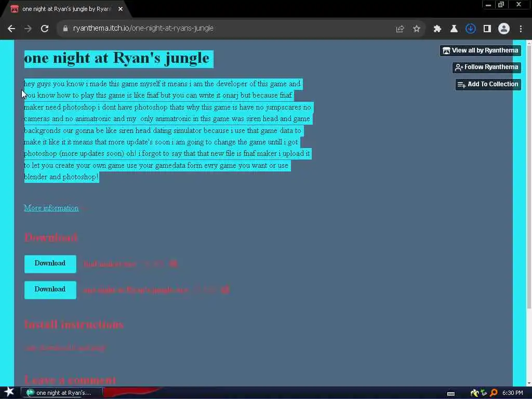This screenshot has width=532, height=399.
Task: Open the Extensions puzzle icon
Action: (x=437, y=29)
